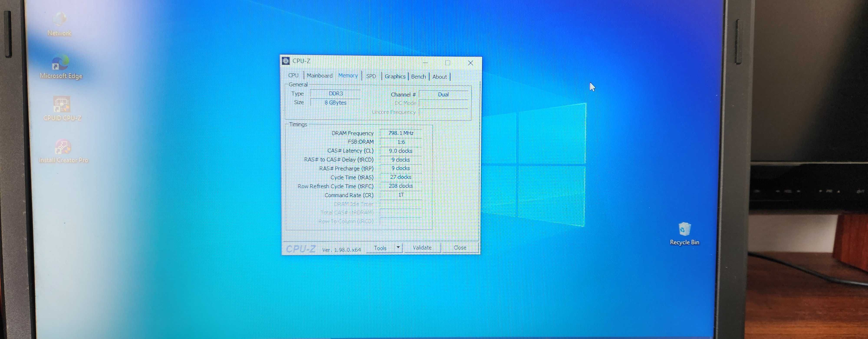This screenshot has height=339, width=868.
Task: Click the 8 GBytes size field
Action: pos(336,103)
